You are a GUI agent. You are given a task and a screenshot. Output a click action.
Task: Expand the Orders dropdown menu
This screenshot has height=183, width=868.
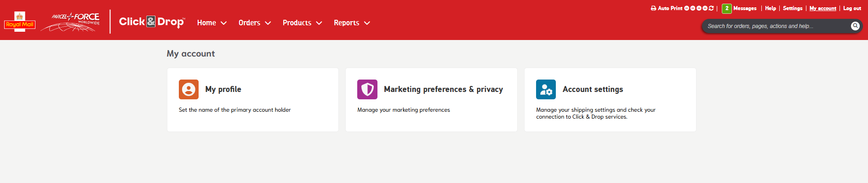255,23
